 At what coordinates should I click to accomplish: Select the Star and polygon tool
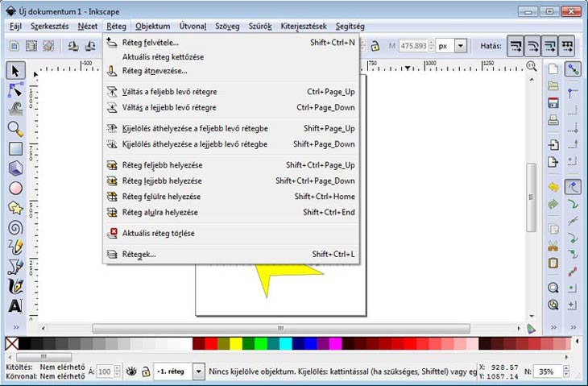(15, 208)
